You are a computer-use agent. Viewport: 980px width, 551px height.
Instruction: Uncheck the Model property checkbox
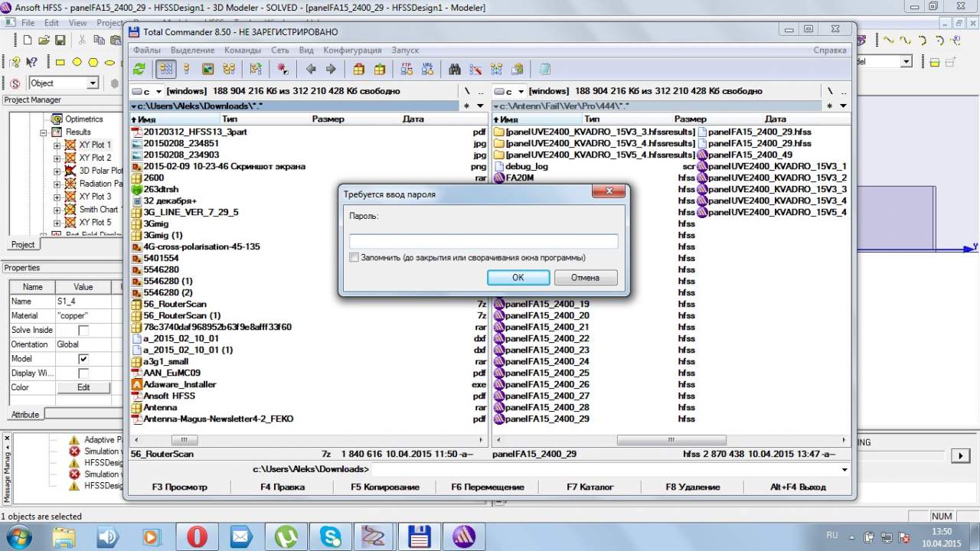tap(83, 359)
